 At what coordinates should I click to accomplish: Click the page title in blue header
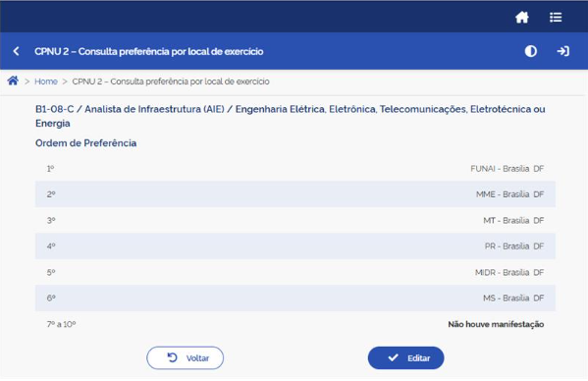pyautogui.click(x=149, y=51)
